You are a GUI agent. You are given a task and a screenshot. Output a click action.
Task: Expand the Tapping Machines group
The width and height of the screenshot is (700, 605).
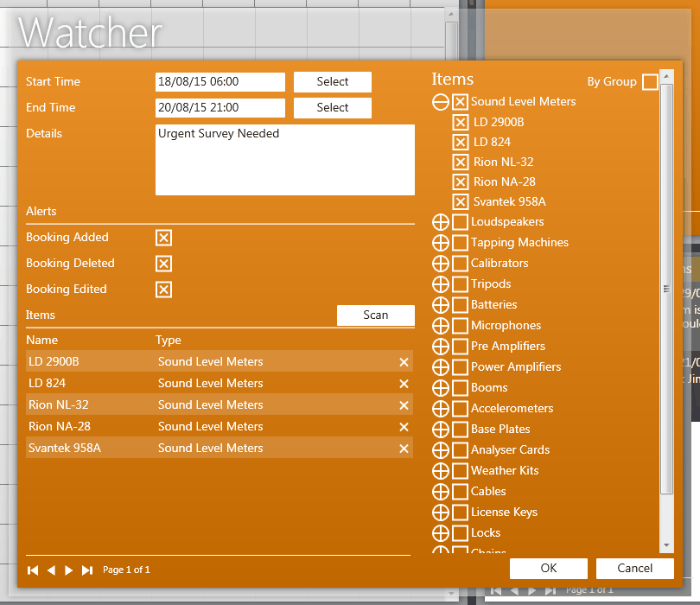tap(441, 243)
